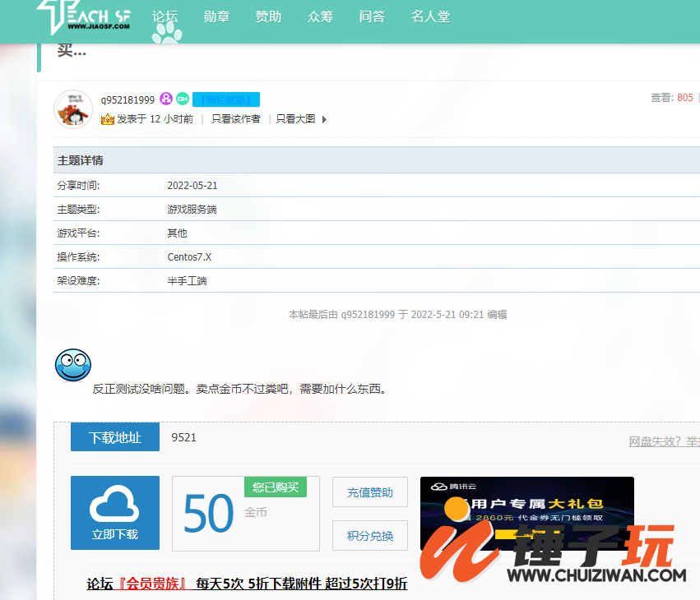Click the crown icon beside 发表于
The width and height of the screenshot is (700, 600).
pos(108,119)
